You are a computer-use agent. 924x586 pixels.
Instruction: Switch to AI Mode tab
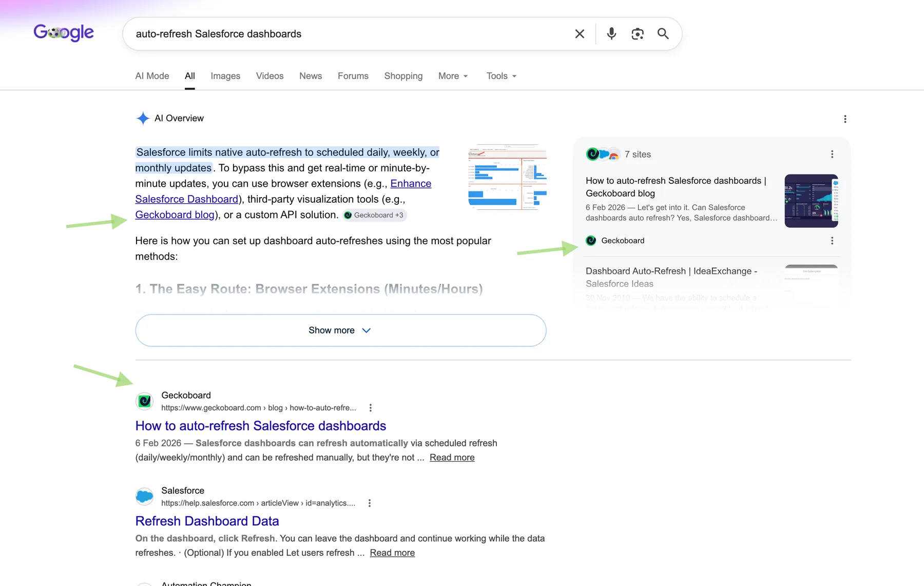click(152, 76)
